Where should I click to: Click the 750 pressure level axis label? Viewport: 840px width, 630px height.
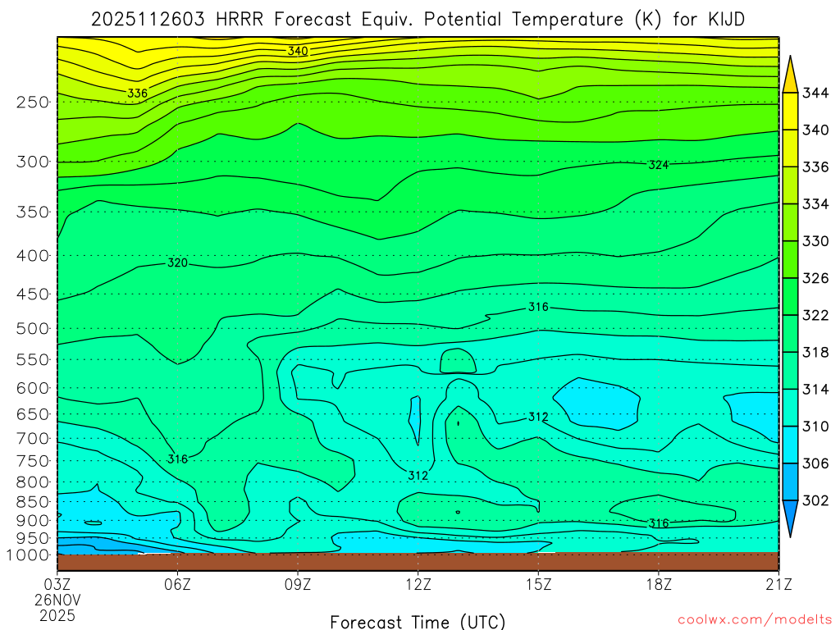point(33,461)
